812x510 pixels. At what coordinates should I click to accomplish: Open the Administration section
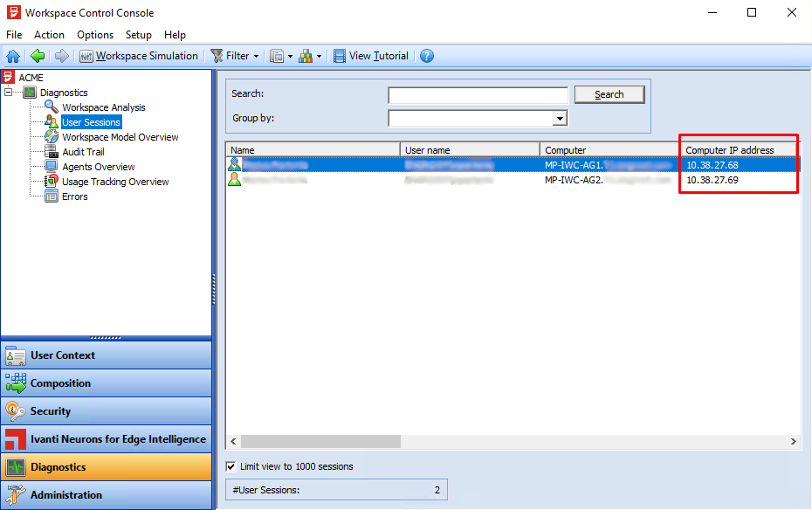tap(107, 495)
